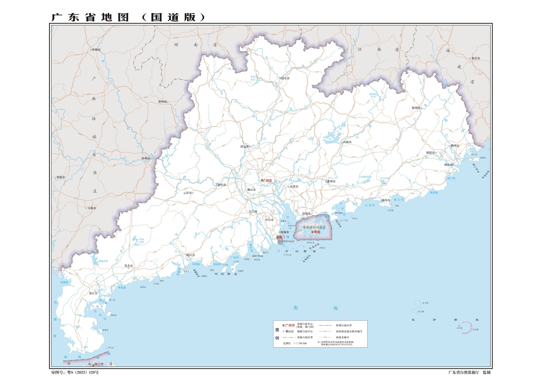This screenshot has width=542, height=392.
Task: Click the Haikou (海口市) capital marker
Action: 93,365
